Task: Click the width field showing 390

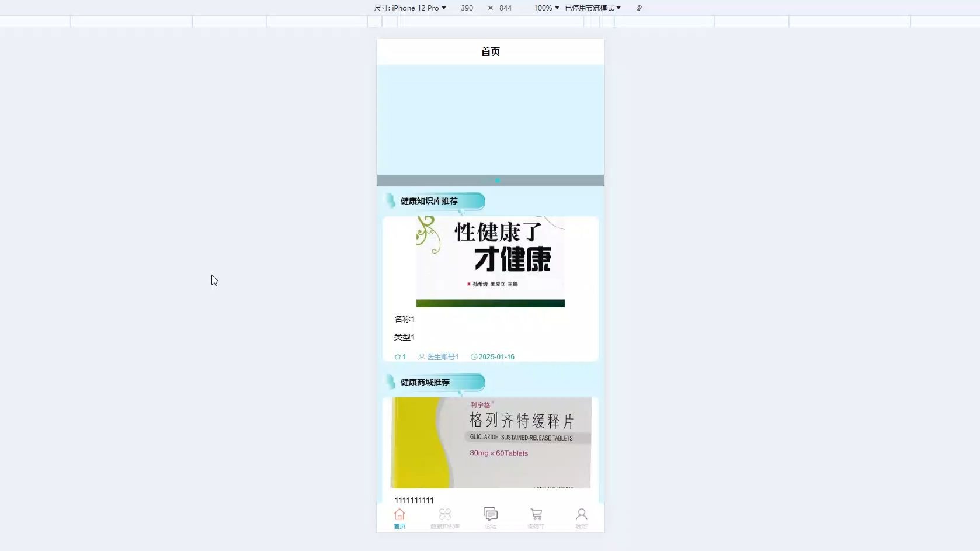Action: click(x=467, y=8)
